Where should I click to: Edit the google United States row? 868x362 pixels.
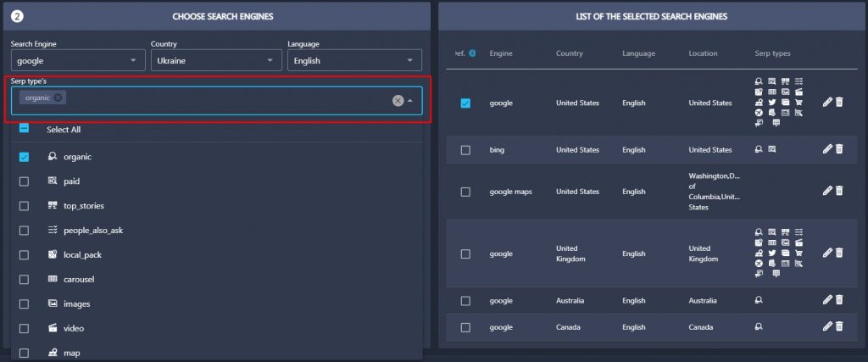pos(827,103)
